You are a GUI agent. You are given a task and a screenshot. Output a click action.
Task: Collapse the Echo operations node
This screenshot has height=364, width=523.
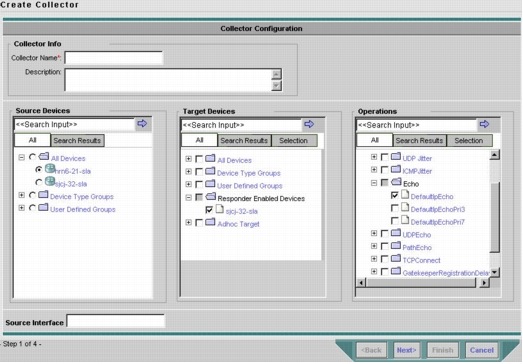(374, 183)
